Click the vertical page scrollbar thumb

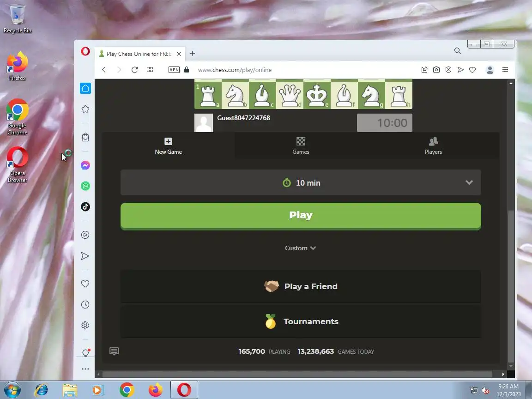(511, 286)
